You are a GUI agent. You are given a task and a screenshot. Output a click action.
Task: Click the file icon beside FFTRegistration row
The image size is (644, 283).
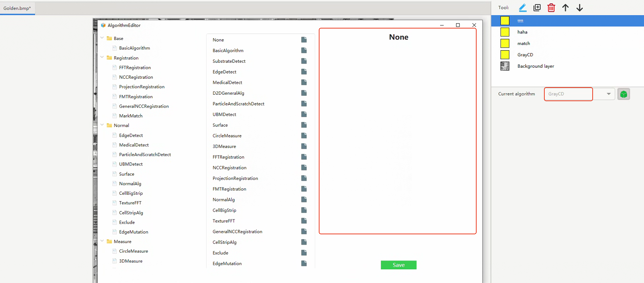tap(304, 157)
